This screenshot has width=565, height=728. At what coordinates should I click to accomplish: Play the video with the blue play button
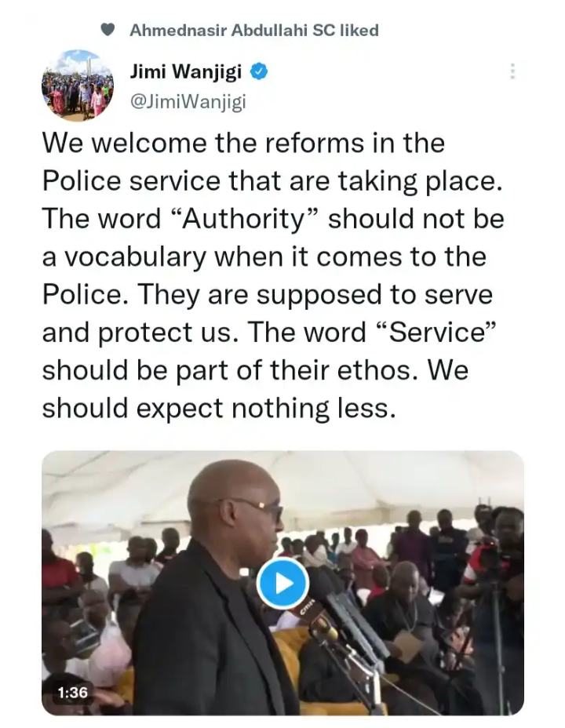tap(282, 583)
